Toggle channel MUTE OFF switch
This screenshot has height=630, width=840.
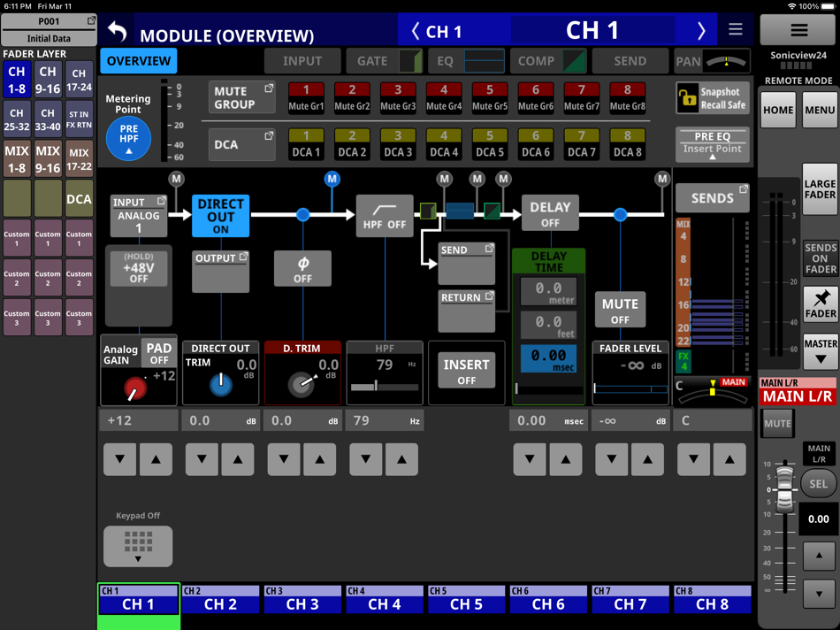[x=621, y=310]
